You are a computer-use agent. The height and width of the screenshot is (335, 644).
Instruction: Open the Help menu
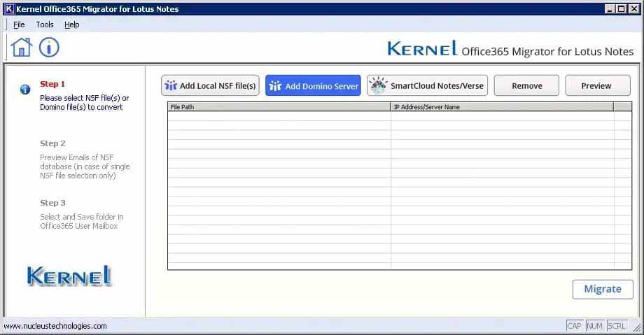pos(72,24)
